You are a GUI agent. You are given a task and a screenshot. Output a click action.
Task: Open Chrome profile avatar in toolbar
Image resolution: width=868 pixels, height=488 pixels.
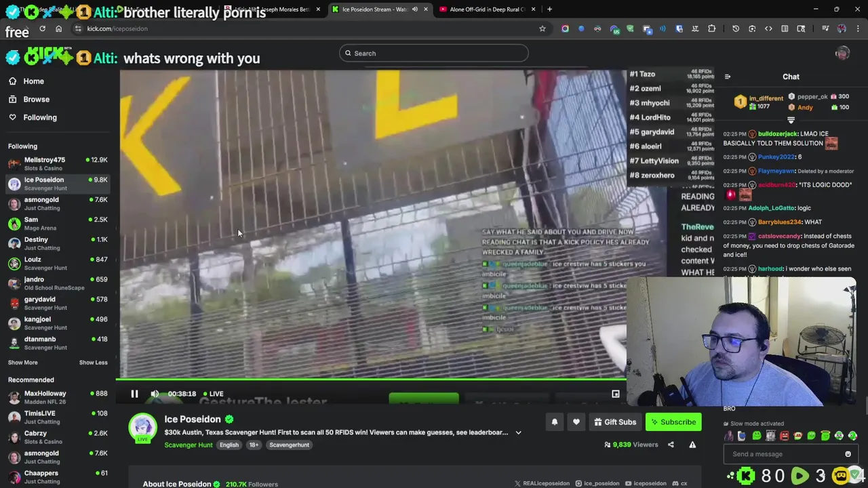[842, 28]
